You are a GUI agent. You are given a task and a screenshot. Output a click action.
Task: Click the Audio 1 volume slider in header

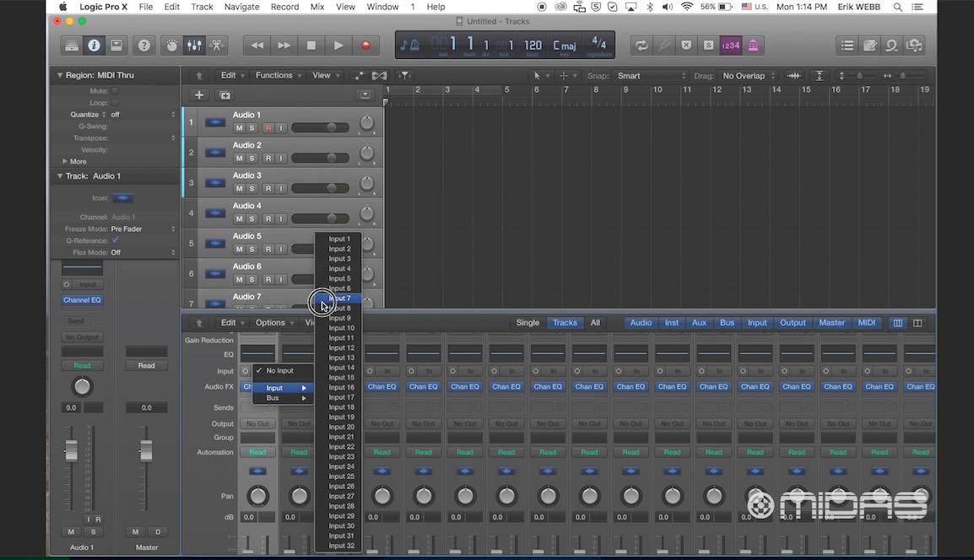pos(321,128)
